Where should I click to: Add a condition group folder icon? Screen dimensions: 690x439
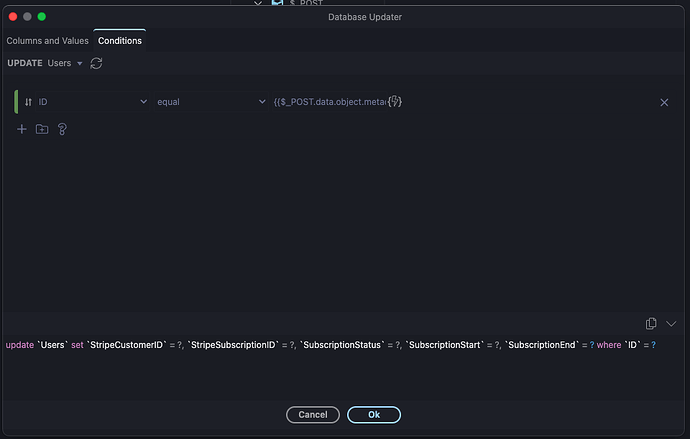(42, 129)
